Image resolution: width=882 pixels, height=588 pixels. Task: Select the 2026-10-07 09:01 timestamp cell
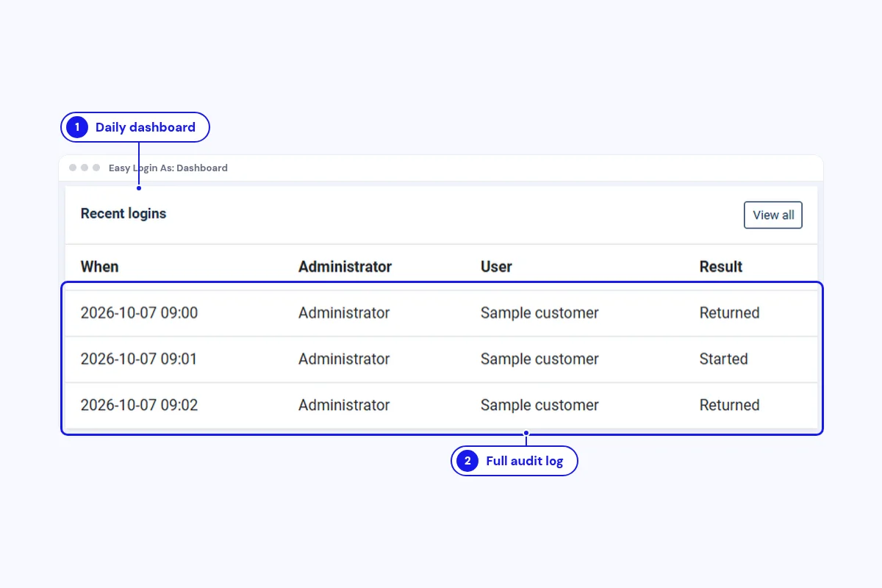pyautogui.click(x=139, y=359)
